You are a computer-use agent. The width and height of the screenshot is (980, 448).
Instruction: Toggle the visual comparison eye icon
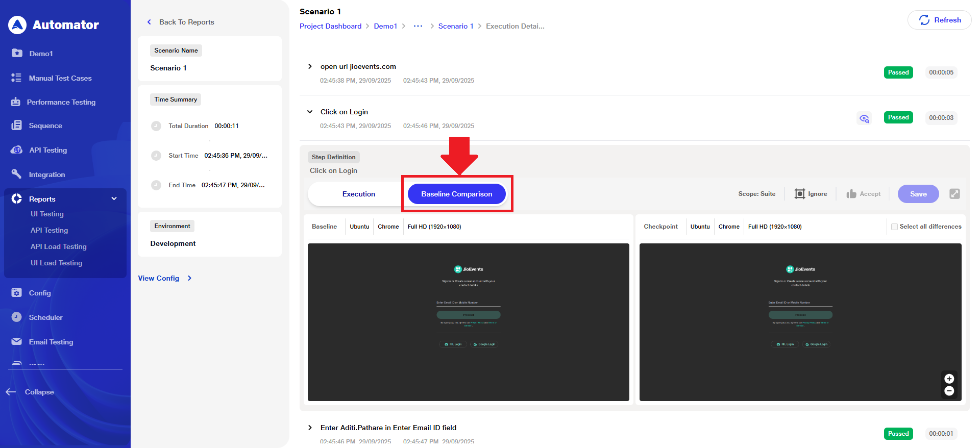pyautogui.click(x=864, y=118)
